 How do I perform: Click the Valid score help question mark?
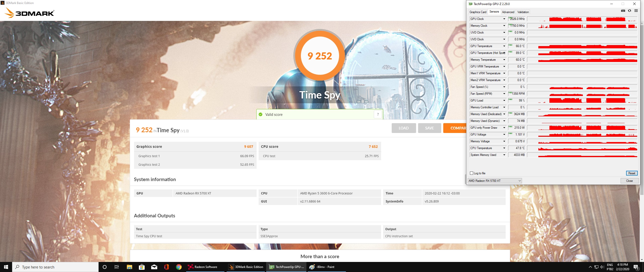click(x=378, y=114)
